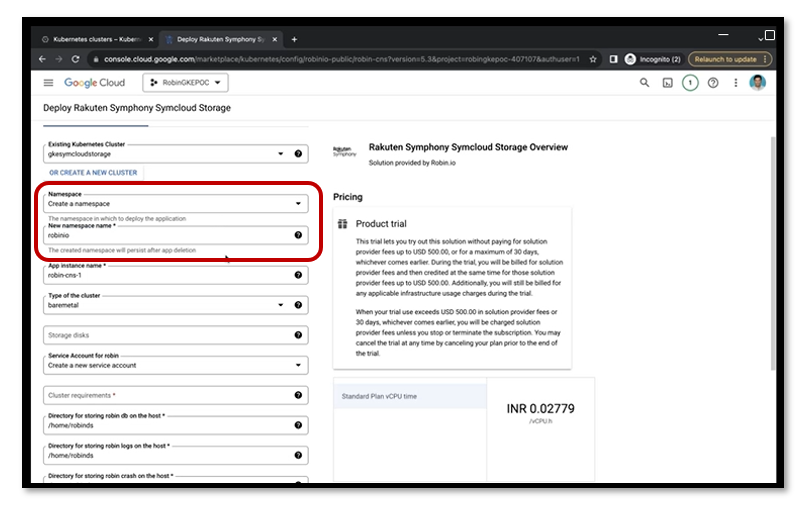The height and width of the screenshot is (508, 805).
Task: Switch to Kubernetes clusters browser tab
Action: [95, 39]
